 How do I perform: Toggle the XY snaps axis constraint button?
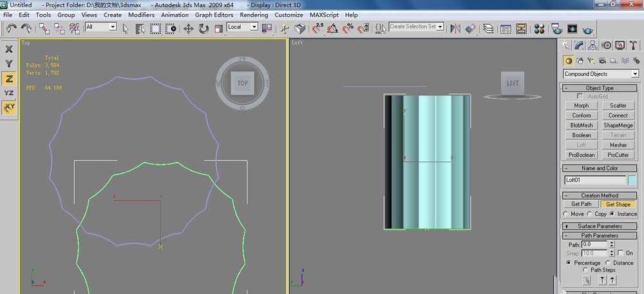point(9,107)
